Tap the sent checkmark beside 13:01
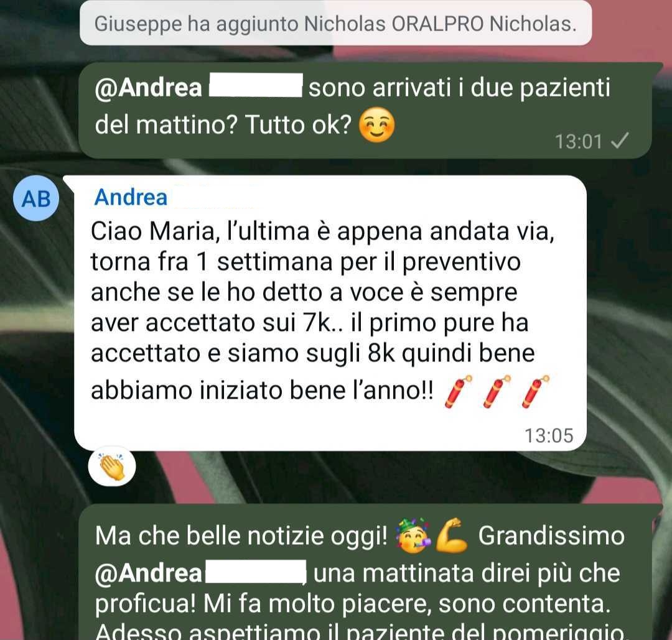 [620, 141]
